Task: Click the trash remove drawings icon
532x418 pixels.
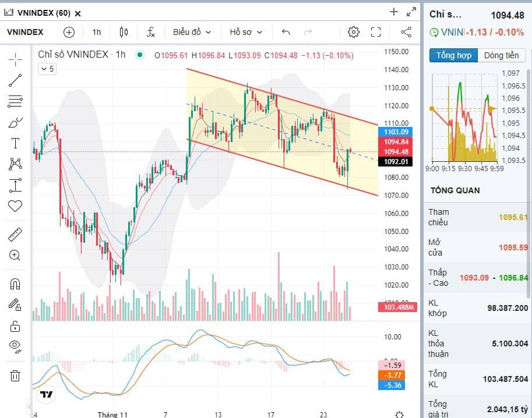Action: [15, 376]
